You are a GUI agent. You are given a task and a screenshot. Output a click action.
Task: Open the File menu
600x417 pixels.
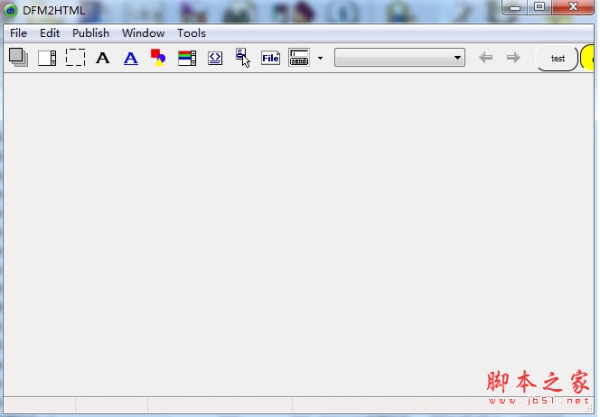tap(19, 33)
